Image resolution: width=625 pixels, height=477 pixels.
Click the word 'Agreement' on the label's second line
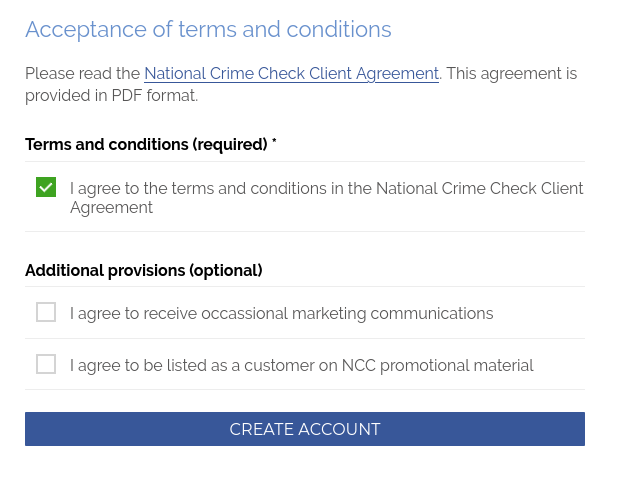[x=111, y=208]
